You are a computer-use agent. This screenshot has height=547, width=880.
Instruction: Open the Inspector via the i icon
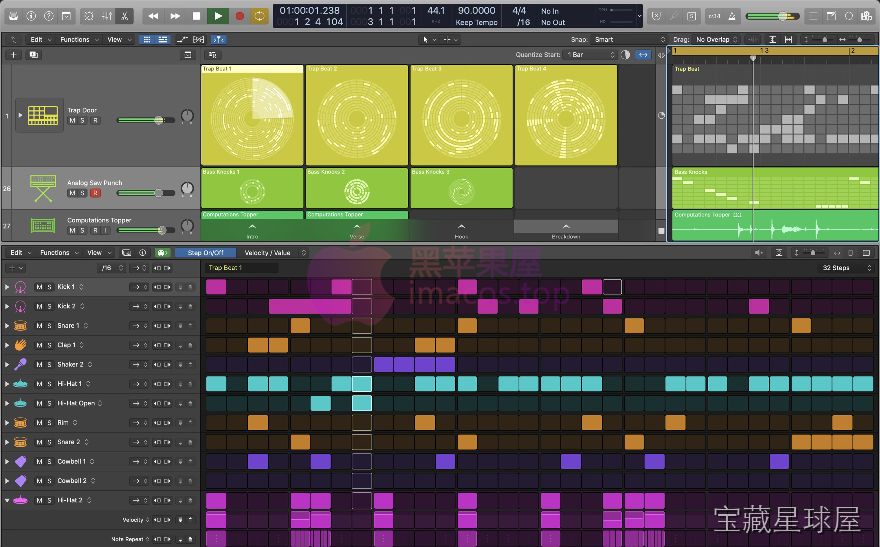[31, 16]
